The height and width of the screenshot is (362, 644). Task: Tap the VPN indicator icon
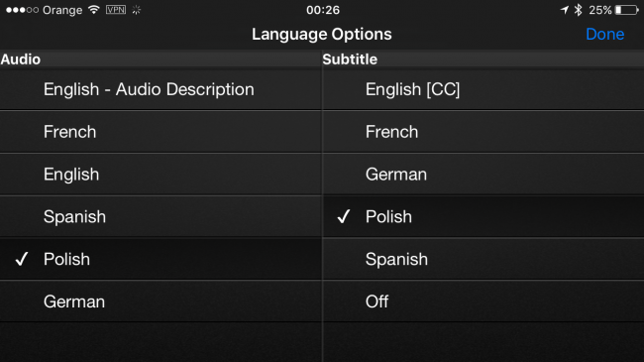tap(116, 10)
